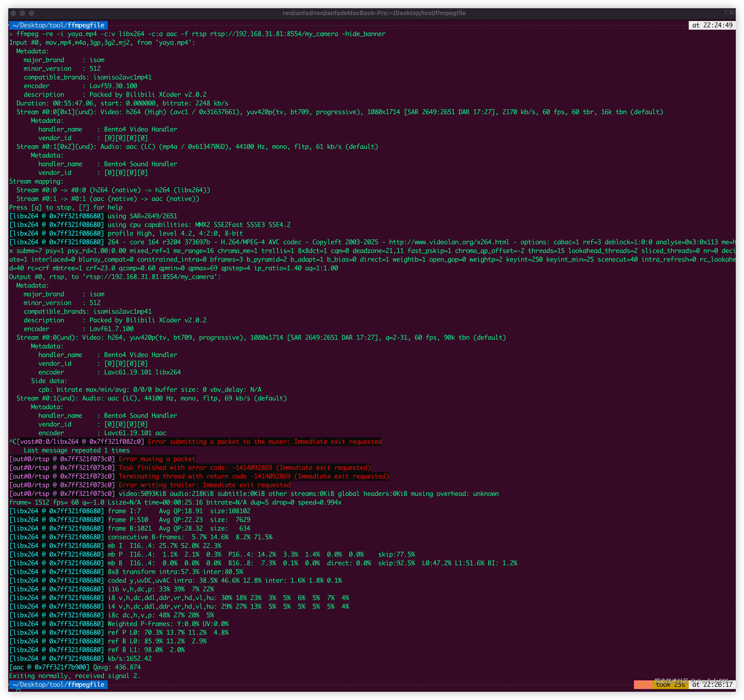Click the 'Exiting normally, received signal 2' line
Image resolution: width=744 pixels, height=700 pixels.
pyautogui.click(x=74, y=676)
